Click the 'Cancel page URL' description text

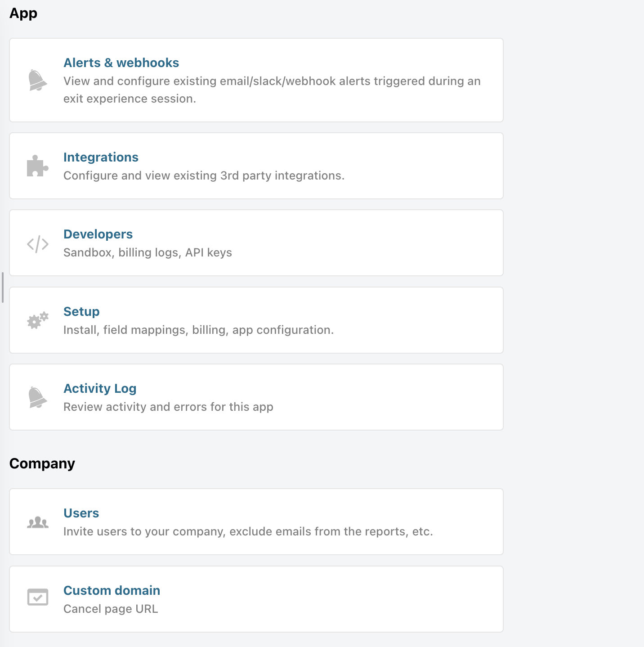click(111, 609)
